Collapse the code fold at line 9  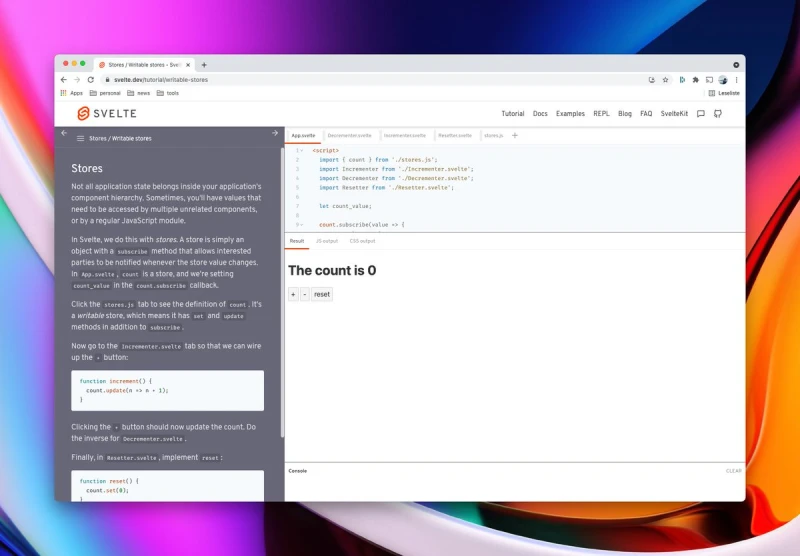pyautogui.click(x=302, y=225)
